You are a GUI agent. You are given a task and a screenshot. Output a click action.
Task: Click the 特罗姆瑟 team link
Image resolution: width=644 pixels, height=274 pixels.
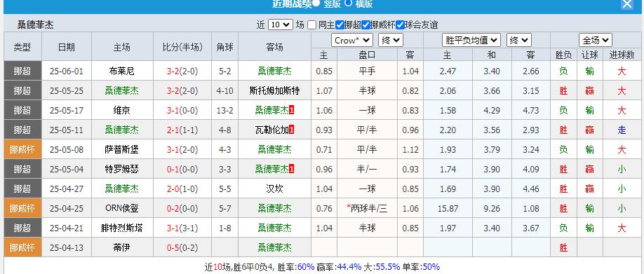[x=122, y=169]
